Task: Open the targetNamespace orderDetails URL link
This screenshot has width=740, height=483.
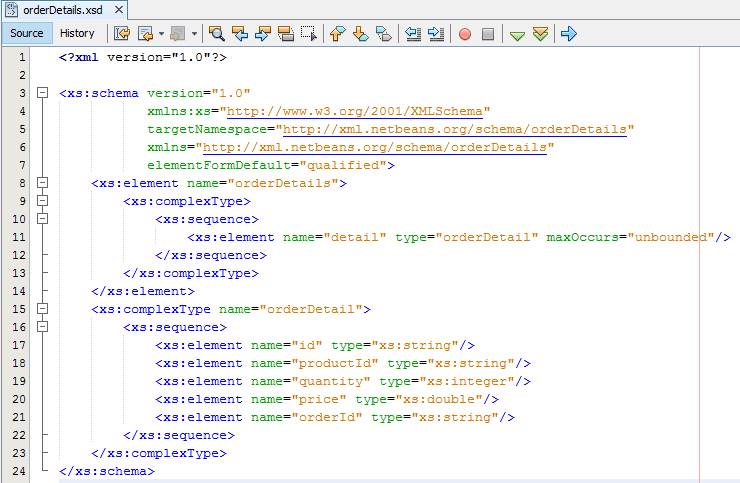Action: coord(454,129)
